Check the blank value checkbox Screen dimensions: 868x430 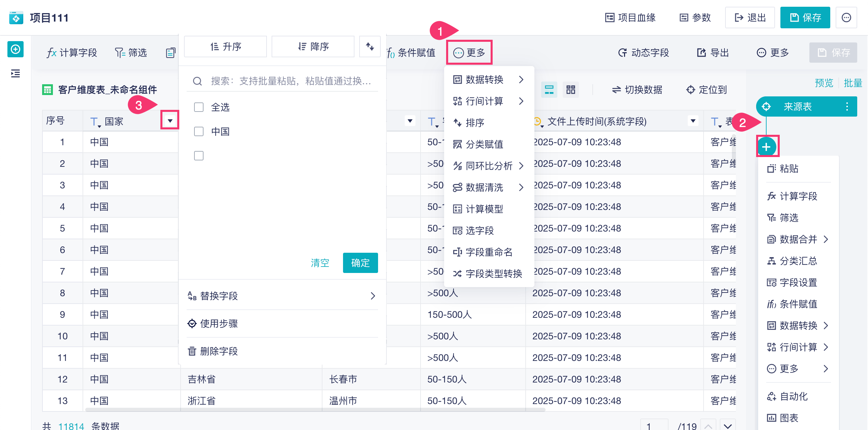(199, 156)
